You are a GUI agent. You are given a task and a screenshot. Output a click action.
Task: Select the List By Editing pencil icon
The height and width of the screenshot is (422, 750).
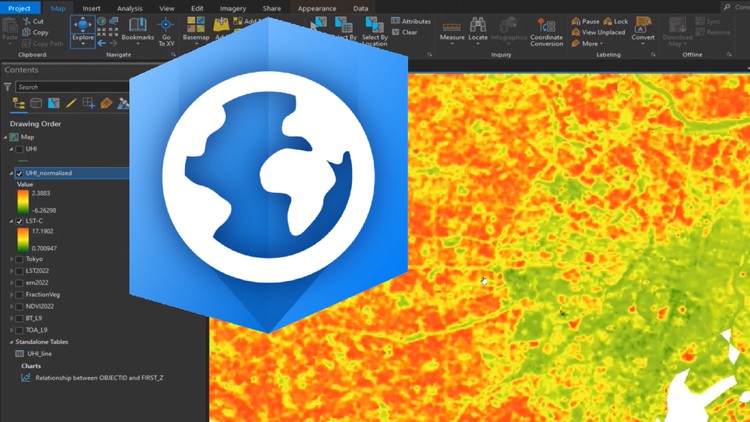tap(71, 103)
